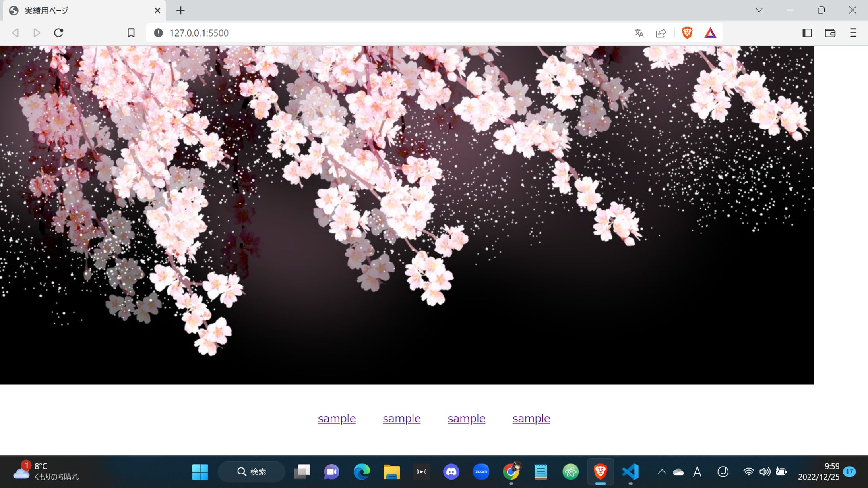Viewport: 868px width, 488px height.
Task: Open the second sample link
Action: pos(401,419)
